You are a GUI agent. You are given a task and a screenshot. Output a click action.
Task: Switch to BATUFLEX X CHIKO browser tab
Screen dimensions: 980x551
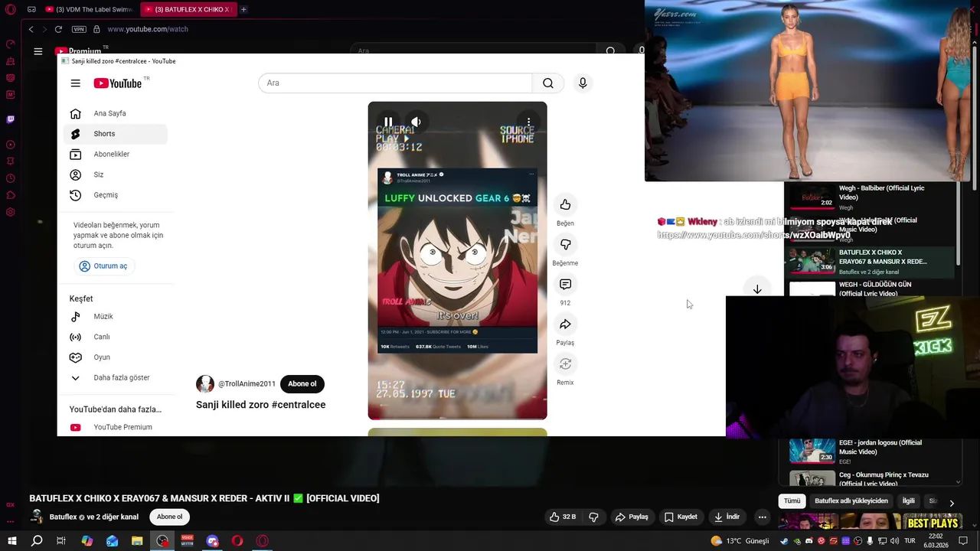coord(188,9)
